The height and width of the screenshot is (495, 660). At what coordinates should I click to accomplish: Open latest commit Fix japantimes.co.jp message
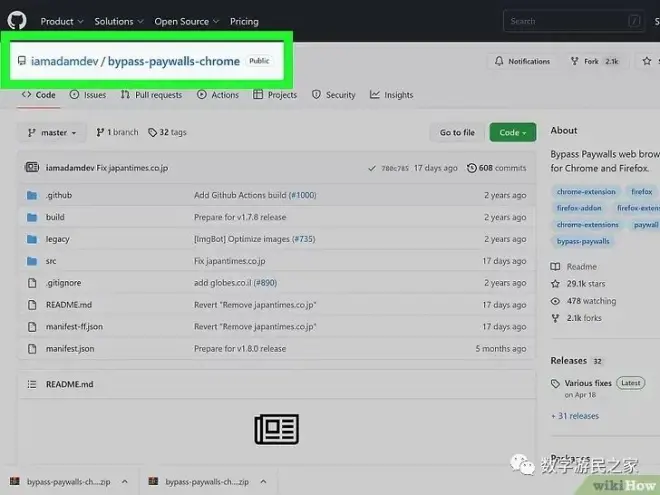[x=132, y=168]
